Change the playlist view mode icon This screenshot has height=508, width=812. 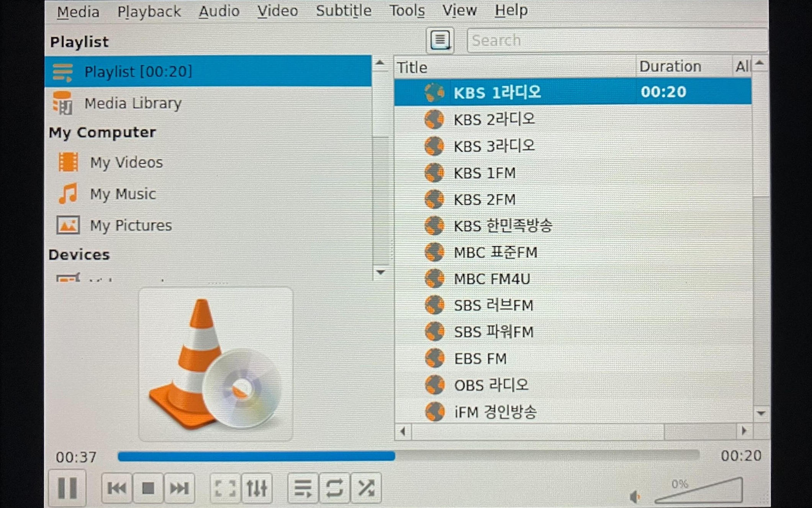point(440,40)
